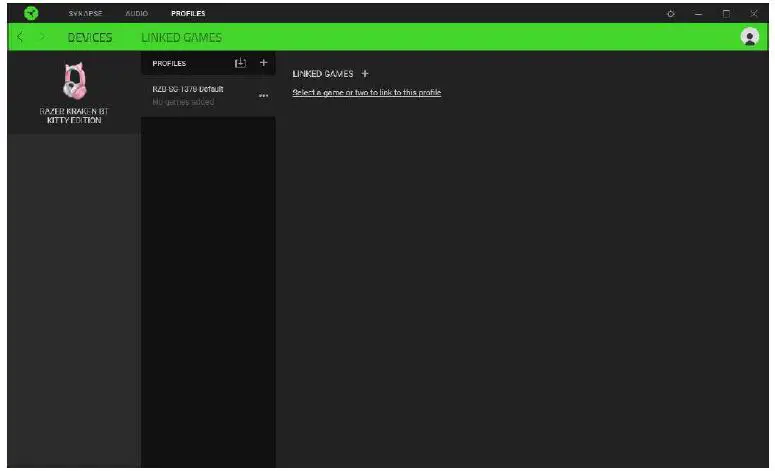Viewport: 775px width, 471px height.
Task: Click Select a game or two link
Action: pos(366,92)
